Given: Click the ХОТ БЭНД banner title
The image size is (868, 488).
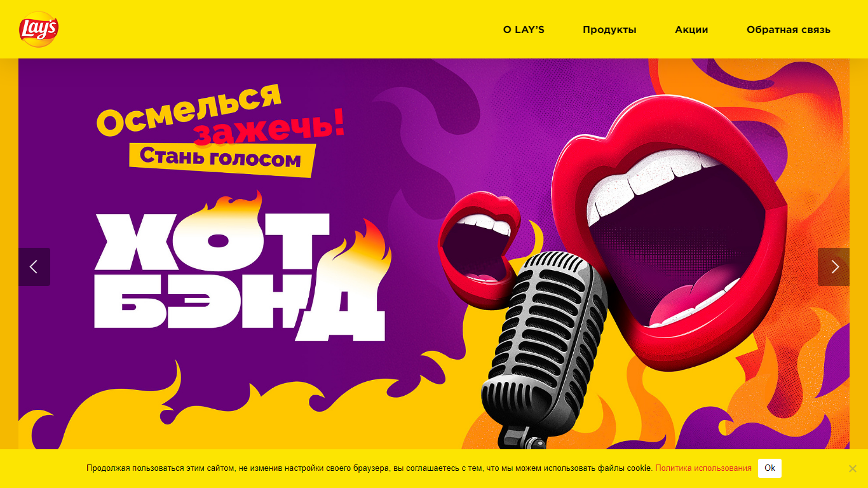Looking at the screenshot, I should point(240,276).
